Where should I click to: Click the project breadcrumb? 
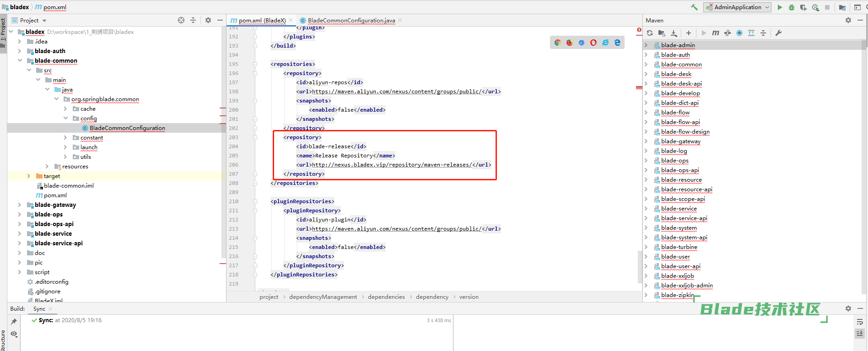pyautogui.click(x=269, y=297)
